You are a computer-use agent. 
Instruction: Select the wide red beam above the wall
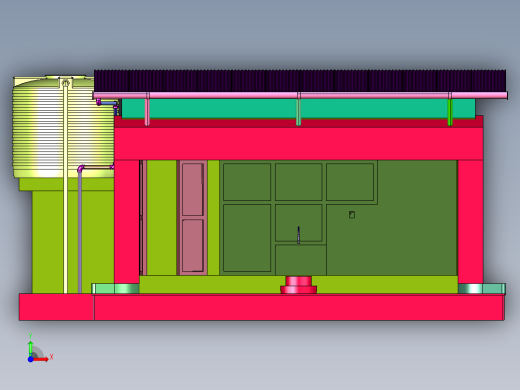coord(298,143)
